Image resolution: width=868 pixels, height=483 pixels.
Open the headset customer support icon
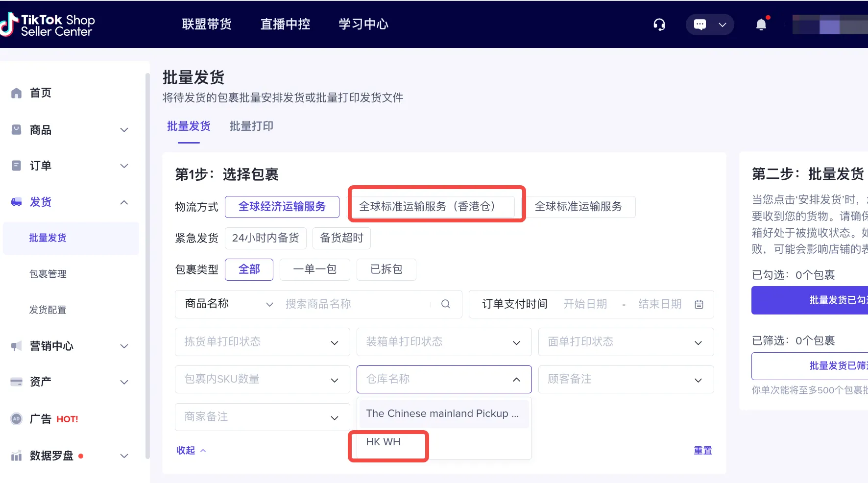(x=659, y=24)
